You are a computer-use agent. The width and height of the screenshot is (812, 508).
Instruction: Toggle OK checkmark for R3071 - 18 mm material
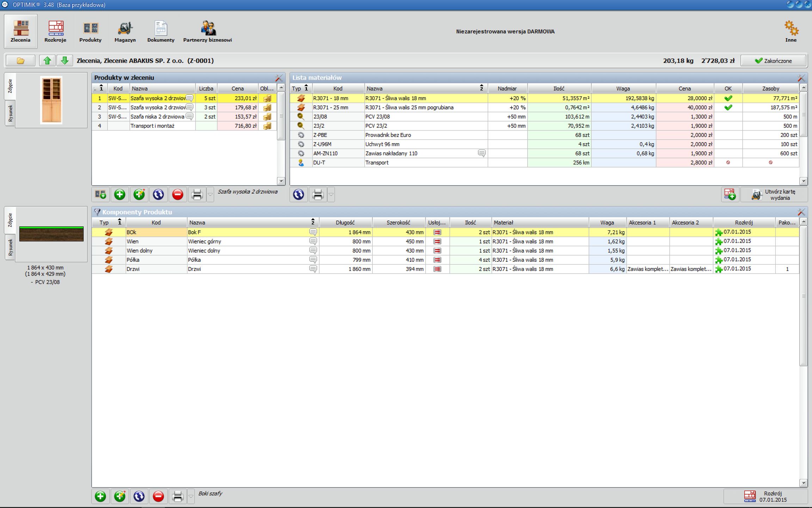728,98
